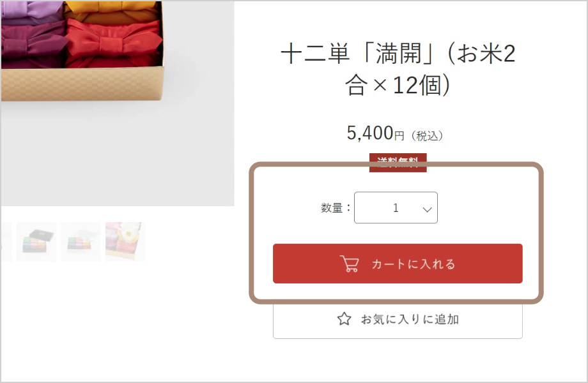Expand quantity list via chevron arrow
Screen dimensions: 588x383
click(427, 209)
